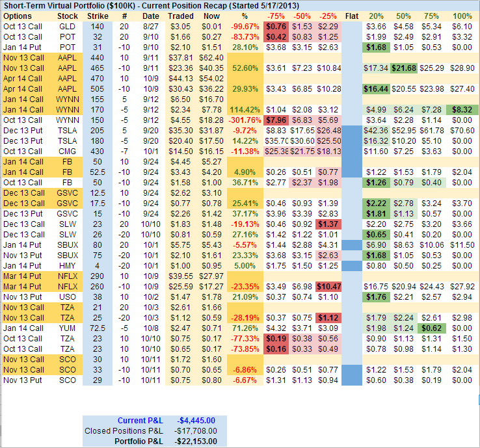Select the USO stock cell
The image size is (480, 448).
pos(67,296)
